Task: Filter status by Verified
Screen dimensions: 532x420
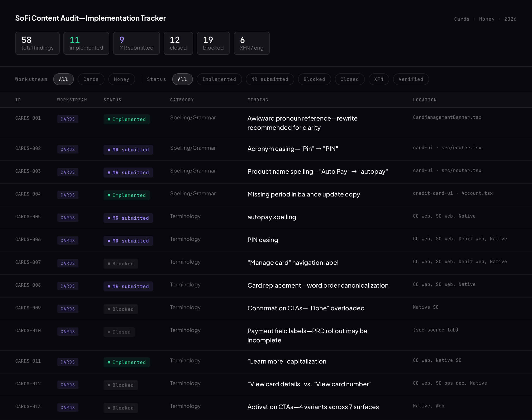Action: (x=411, y=79)
